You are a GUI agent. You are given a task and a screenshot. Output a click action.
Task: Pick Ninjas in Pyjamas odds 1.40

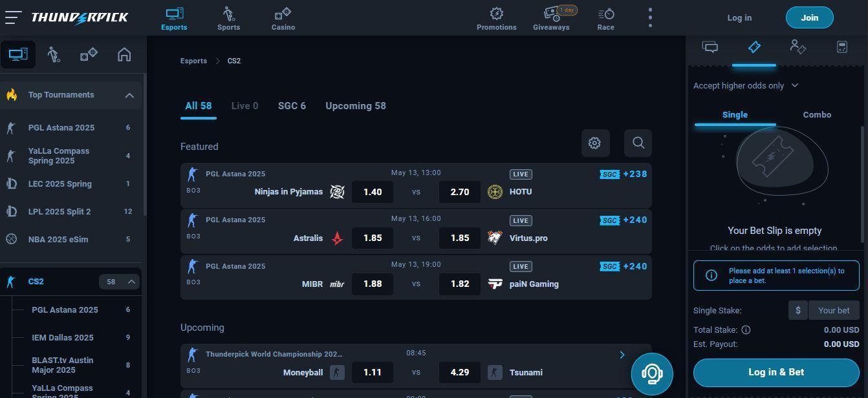(373, 192)
